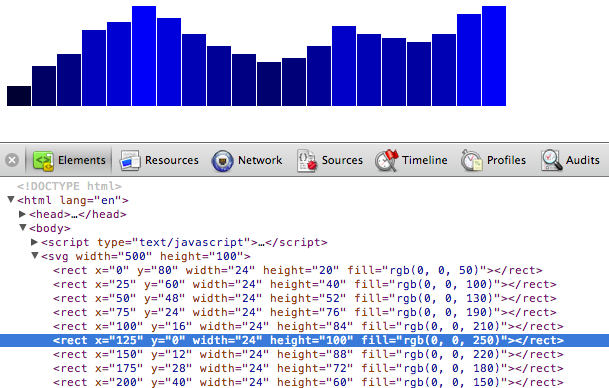609x388 pixels.
Task: Click the first, darkest chart bar
Action: tap(19, 96)
